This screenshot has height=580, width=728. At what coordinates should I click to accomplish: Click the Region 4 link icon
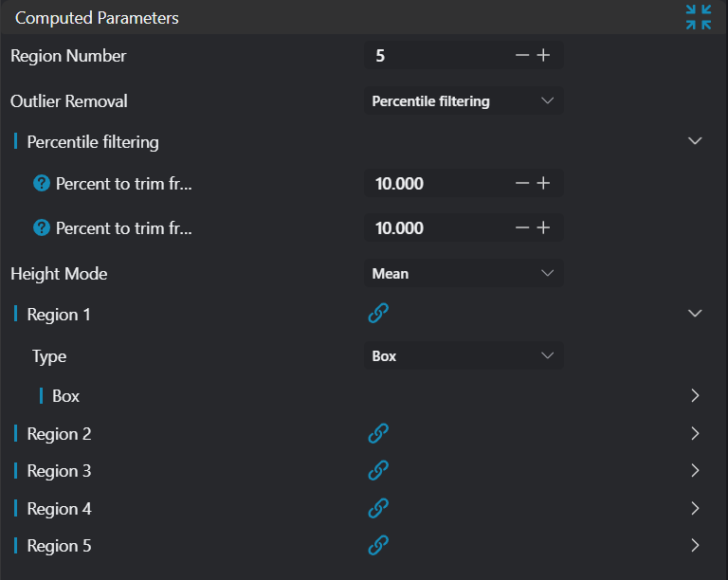click(x=378, y=508)
